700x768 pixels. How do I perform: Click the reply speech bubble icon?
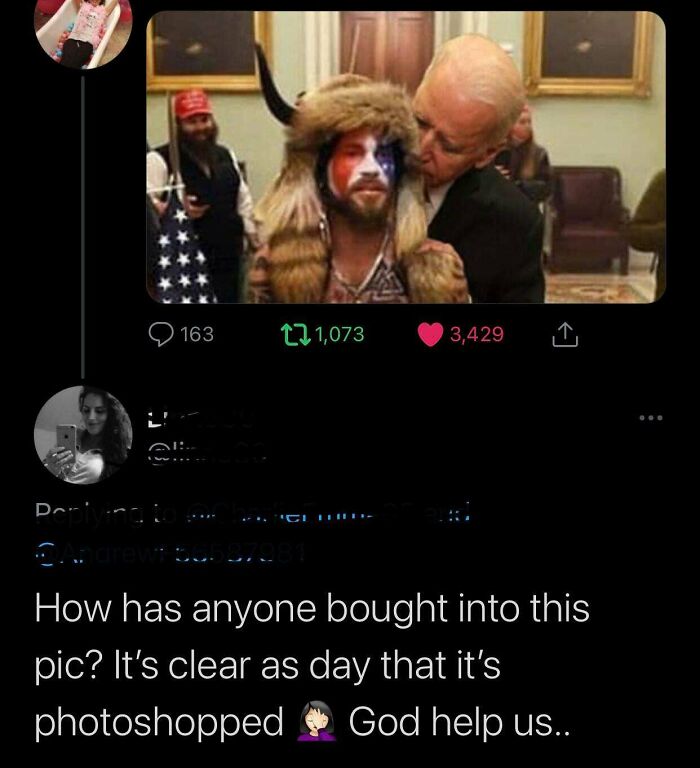[x=161, y=335]
